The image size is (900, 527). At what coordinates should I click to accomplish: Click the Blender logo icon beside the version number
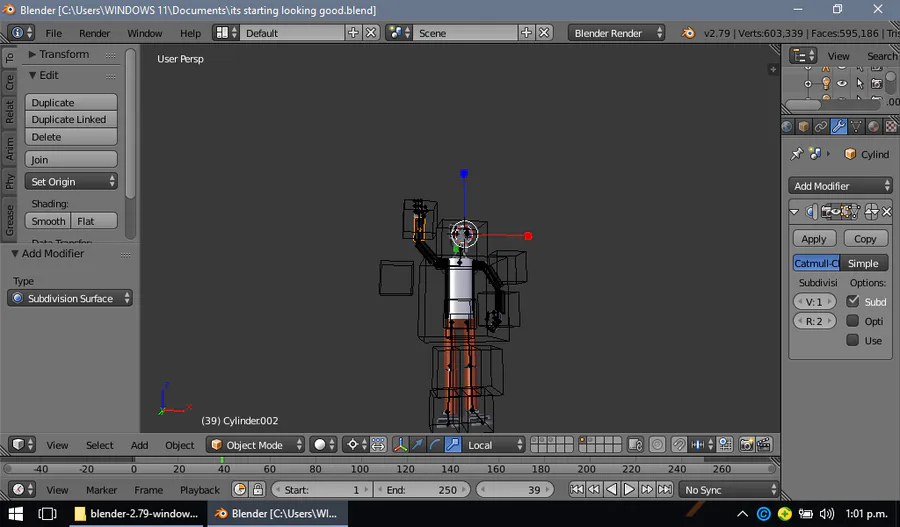tap(688, 33)
